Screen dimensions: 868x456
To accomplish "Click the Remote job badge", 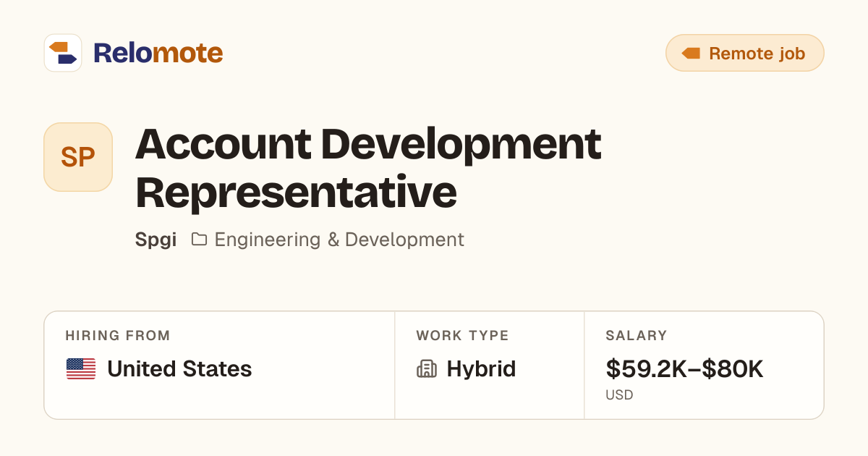I will point(744,53).
